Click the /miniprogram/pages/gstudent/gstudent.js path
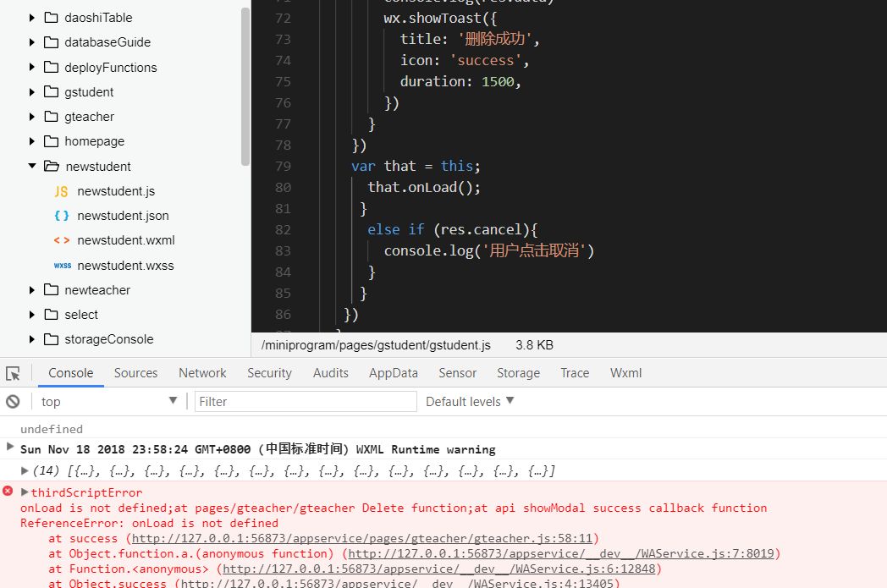 point(376,345)
